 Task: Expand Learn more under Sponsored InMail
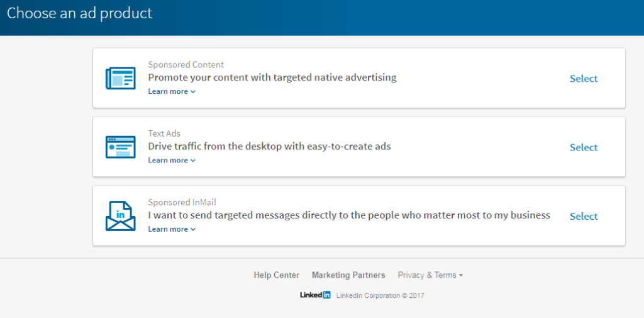[172, 229]
